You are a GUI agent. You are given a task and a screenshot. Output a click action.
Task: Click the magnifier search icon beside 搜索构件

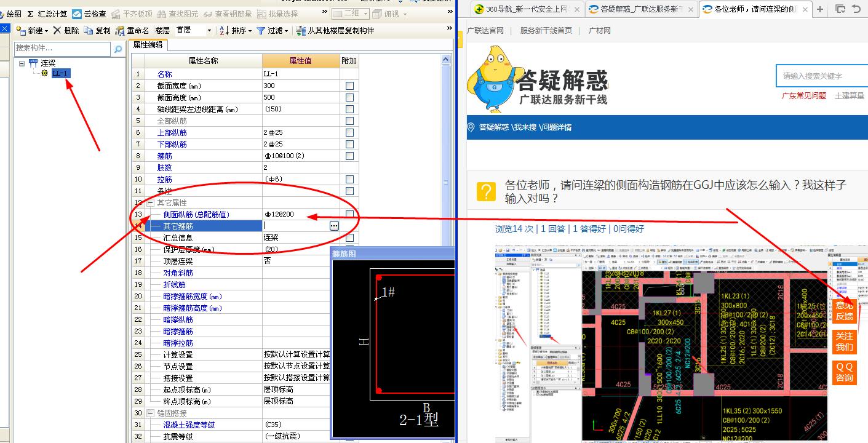coord(118,48)
